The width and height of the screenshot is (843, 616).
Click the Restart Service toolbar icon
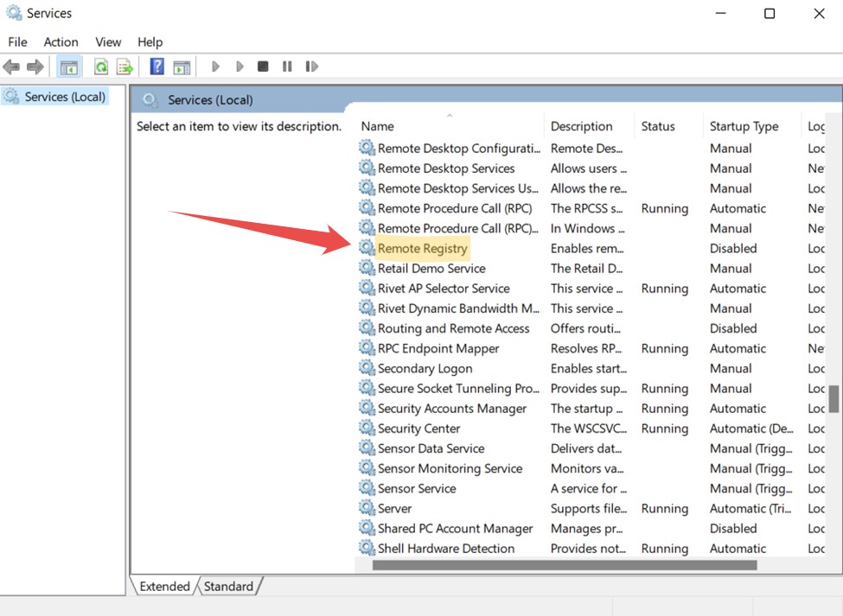[x=312, y=67]
